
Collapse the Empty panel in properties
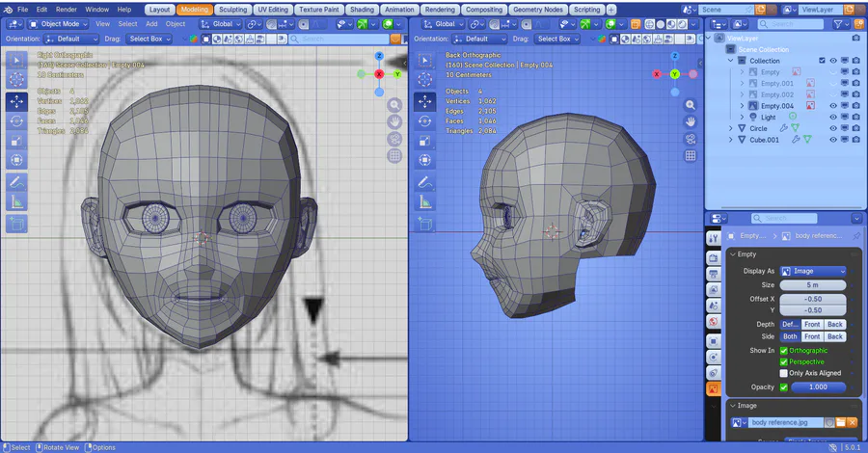pyautogui.click(x=734, y=254)
